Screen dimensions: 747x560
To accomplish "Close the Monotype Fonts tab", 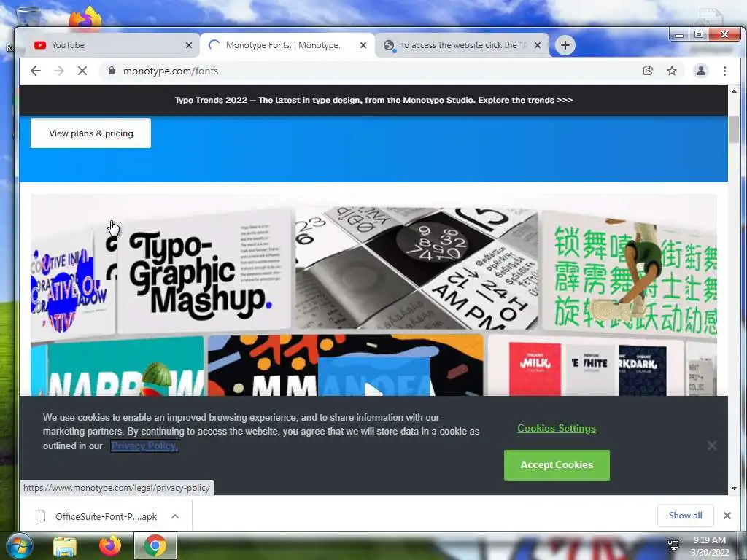I will [x=363, y=45].
